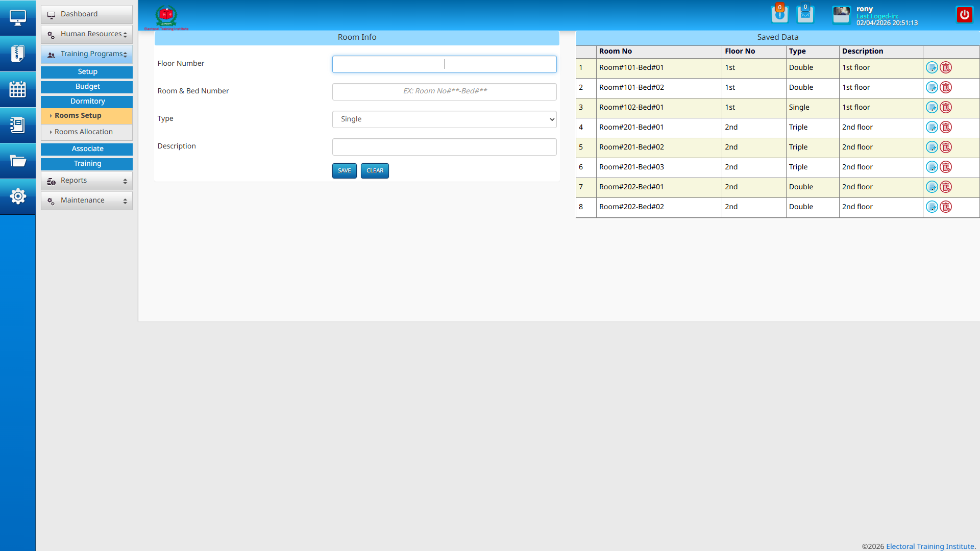
Task: Open the Rooms Allocation menu item
Action: pos(84,132)
